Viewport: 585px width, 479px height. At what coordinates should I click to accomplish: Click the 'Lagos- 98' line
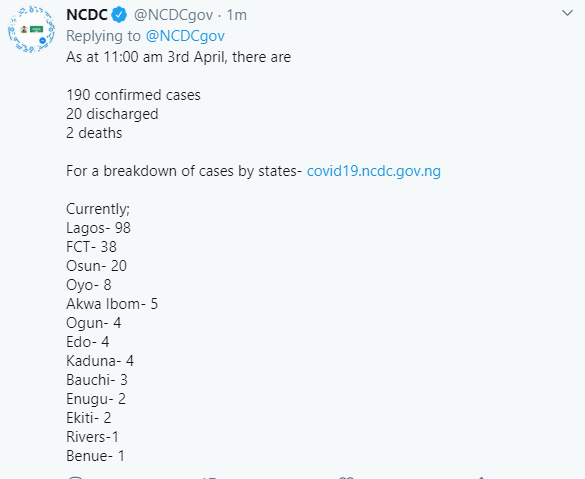(98, 228)
